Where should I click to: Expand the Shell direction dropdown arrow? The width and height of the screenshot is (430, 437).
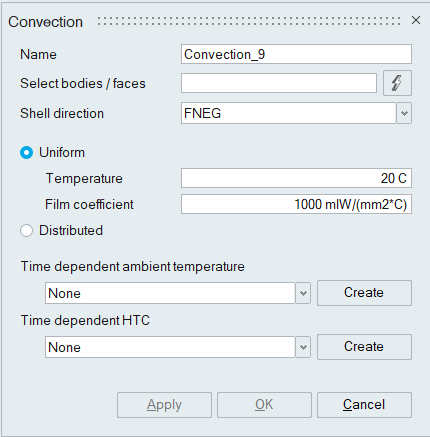[x=404, y=113]
